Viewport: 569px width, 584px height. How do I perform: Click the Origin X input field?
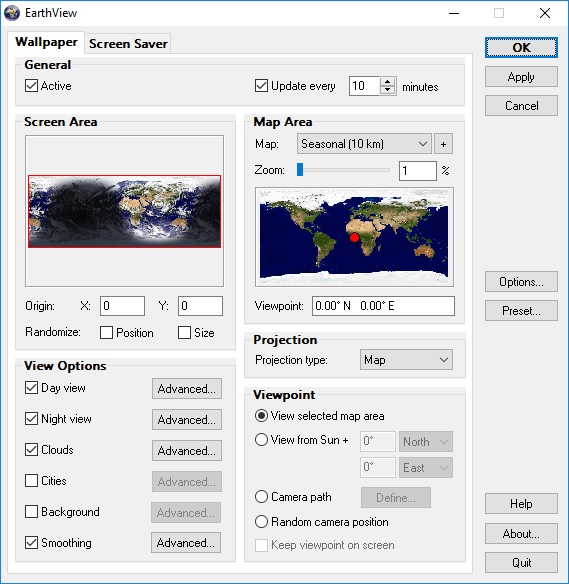tap(122, 306)
